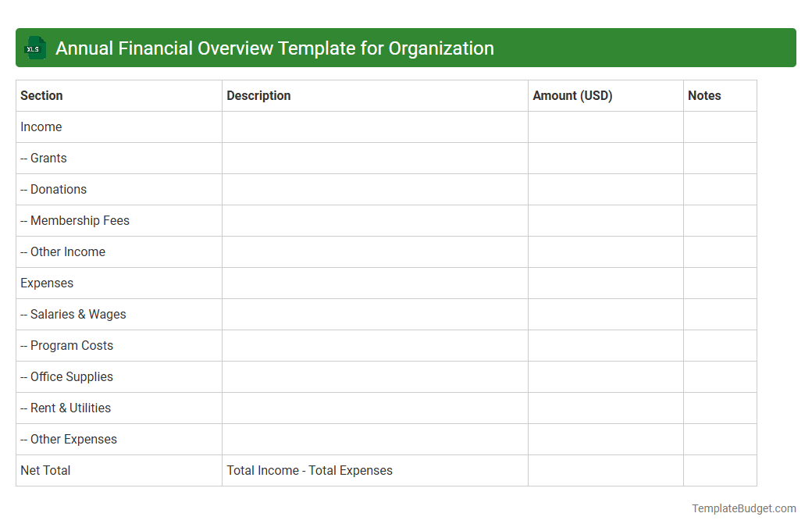The height and width of the screenshot is (531, 812).
Task: Click the XLS file icon in header
Action: (34, 48)
